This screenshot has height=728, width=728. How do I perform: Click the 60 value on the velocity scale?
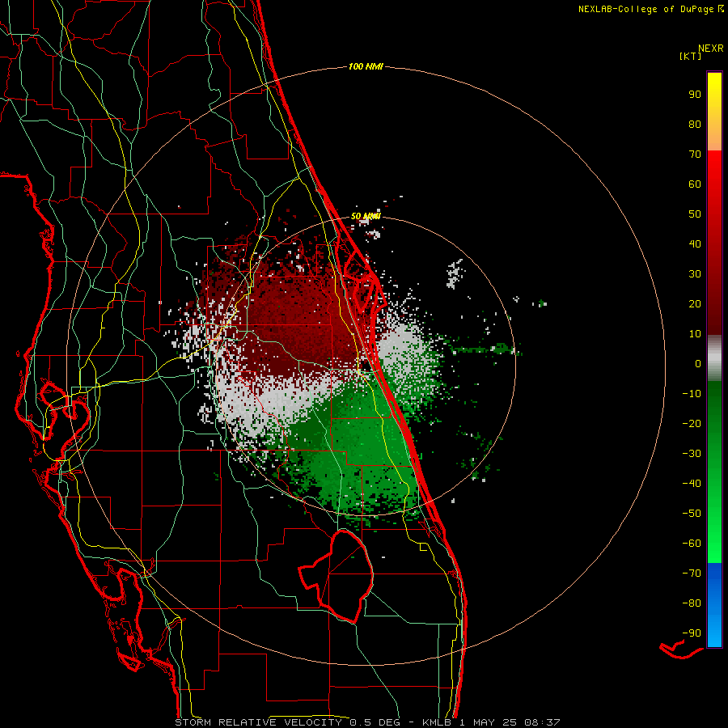(695, 184)
